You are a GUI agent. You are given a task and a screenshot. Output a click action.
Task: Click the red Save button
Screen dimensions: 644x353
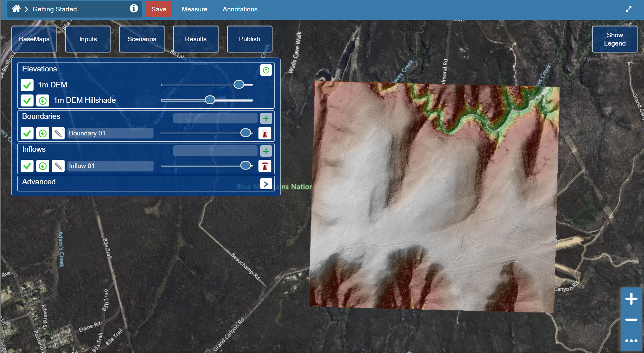click(x=159, y=9)
